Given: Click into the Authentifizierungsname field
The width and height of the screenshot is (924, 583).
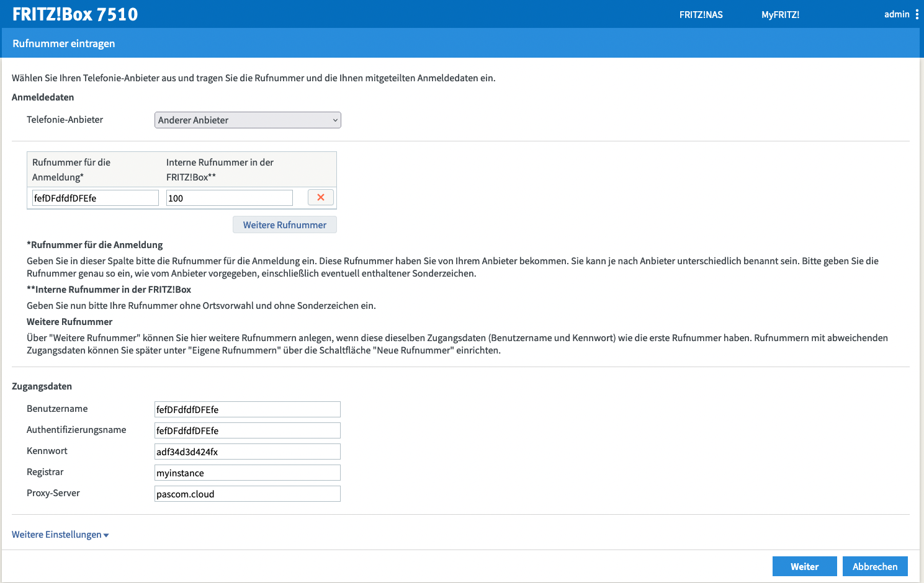Looking at the screenshot, I should (248, 430).
